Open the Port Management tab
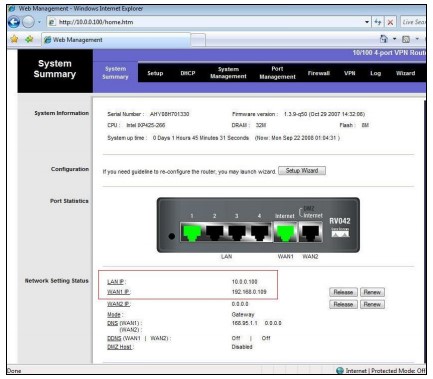 [x=277, y=73]
